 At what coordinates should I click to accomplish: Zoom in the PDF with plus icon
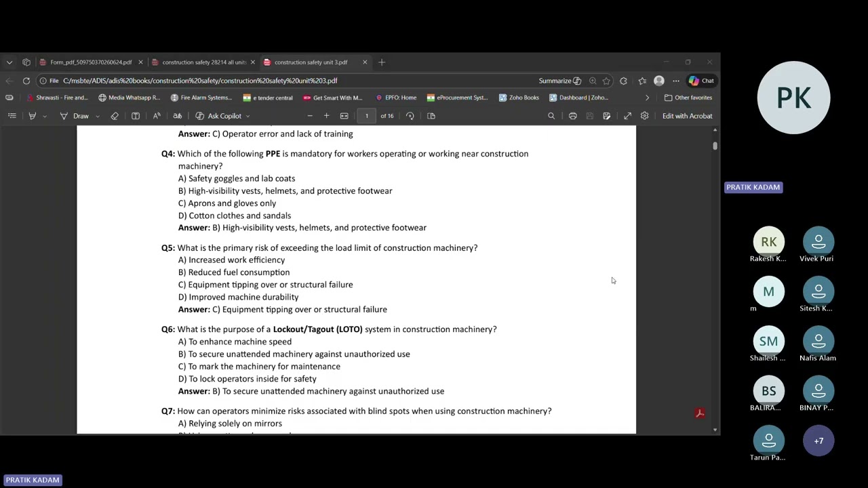point(326,116)
